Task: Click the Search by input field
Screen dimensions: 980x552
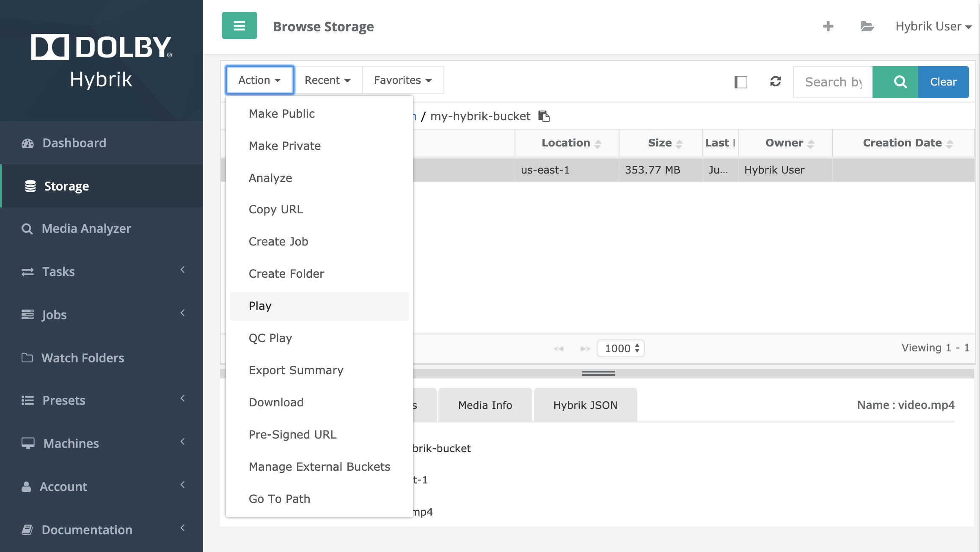Action: click(833, 82)
